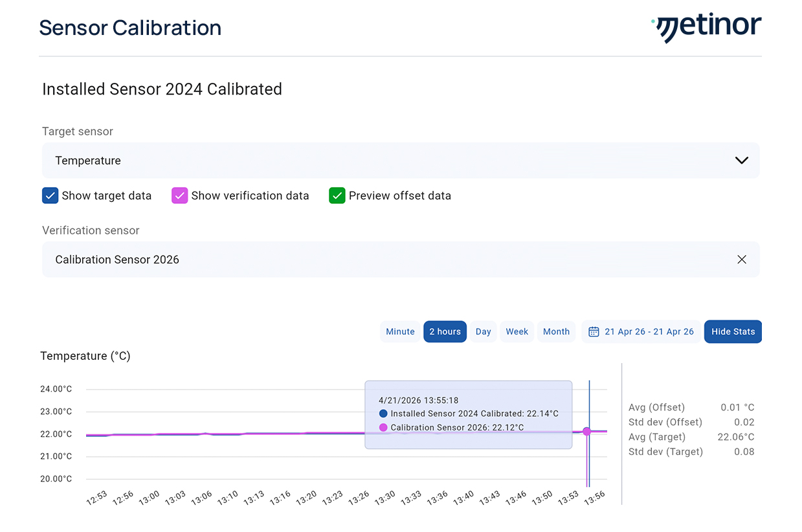This screenshot has width=802, height=532.
Task: Toggle the Show target data checkbox
Action: (50, 195)
